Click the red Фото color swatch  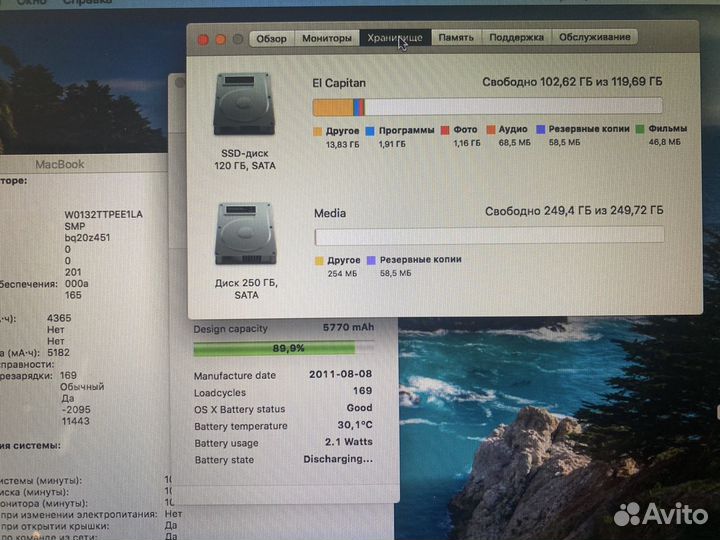tap(444, 130)
